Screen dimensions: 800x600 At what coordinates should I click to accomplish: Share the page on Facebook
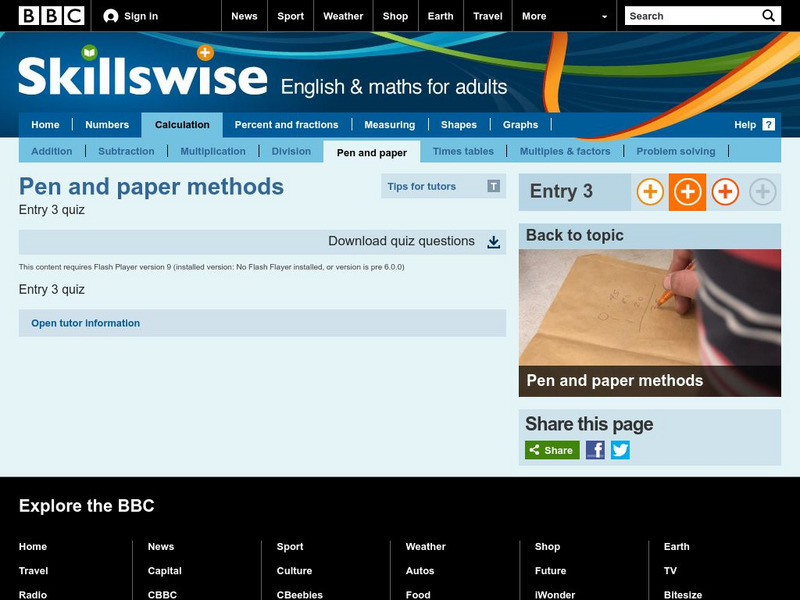(x=596, y=450)
